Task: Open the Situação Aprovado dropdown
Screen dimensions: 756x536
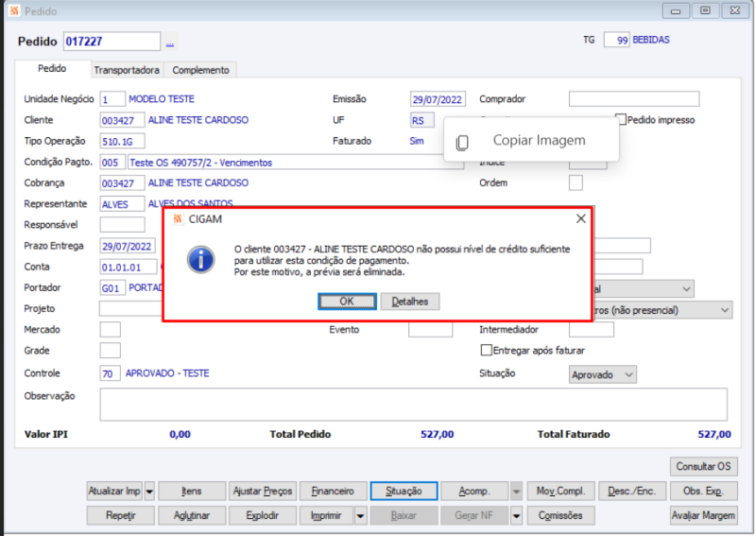Action: (603, 374)
